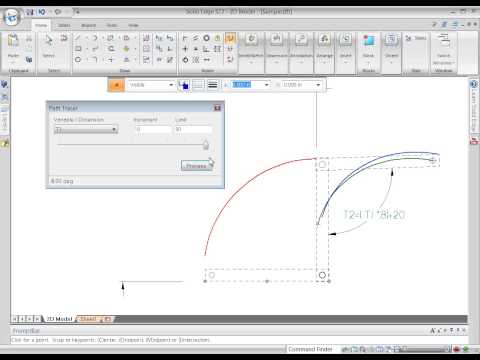Screen dimensions: 480x360
Task: Click the Path Tracer slider track
Action: (x=131, y=145)
